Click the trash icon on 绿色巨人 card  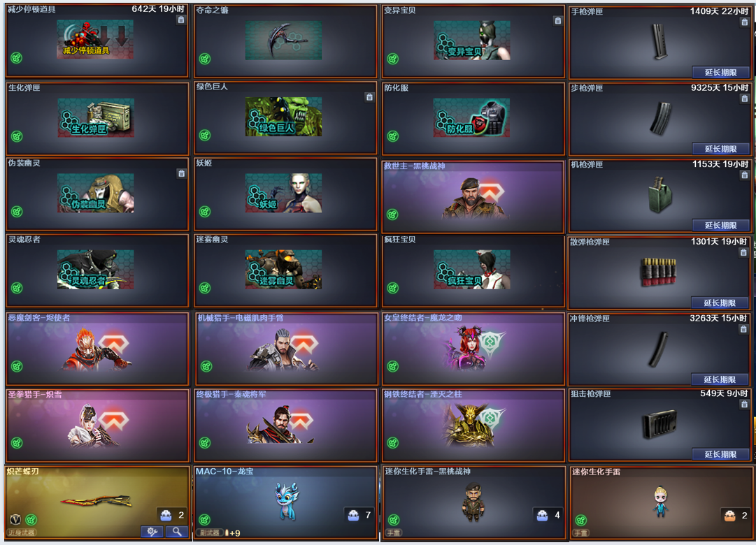point(369,97)
